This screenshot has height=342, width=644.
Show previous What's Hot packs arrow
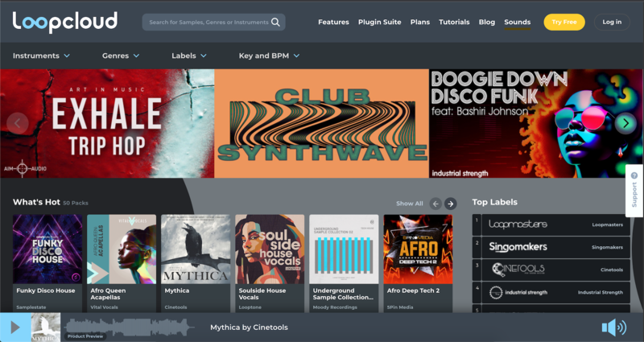click(x=436, y=204)
